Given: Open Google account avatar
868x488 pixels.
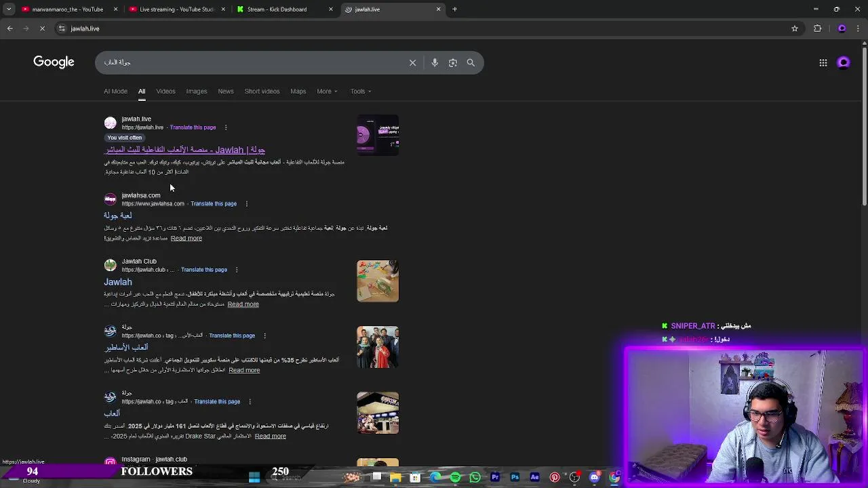Looking at the screenshot, I should 844,62.
